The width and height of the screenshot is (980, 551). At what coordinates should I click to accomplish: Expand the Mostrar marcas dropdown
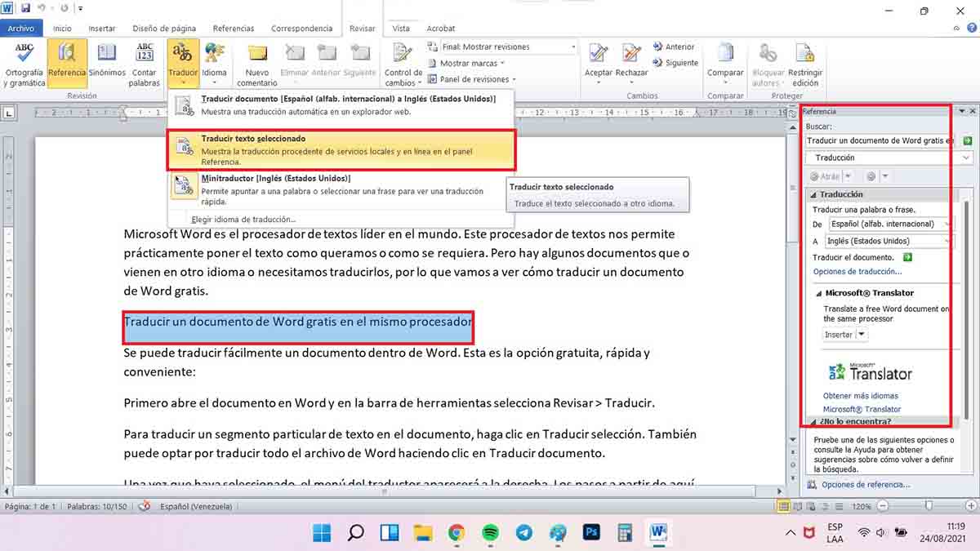(x=465, y=64)
